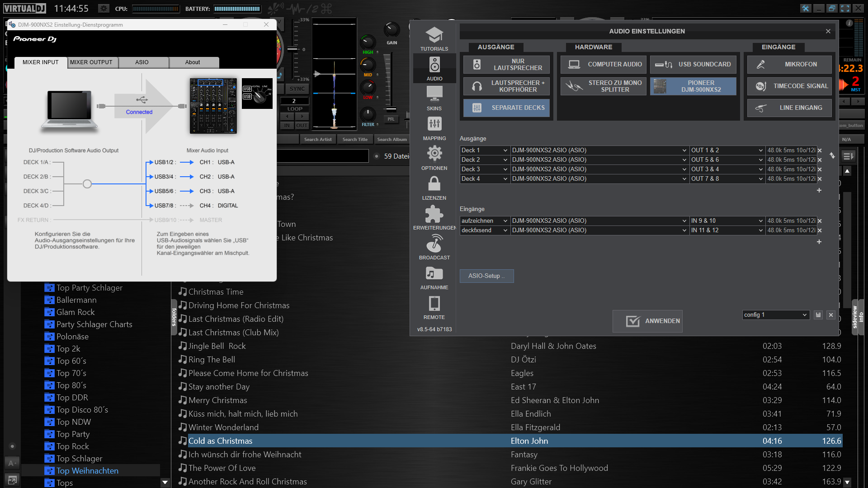Open the Deck 3 ASIO device dropdown
This screenshot has width=868, height=488.
tap(599, 169)
